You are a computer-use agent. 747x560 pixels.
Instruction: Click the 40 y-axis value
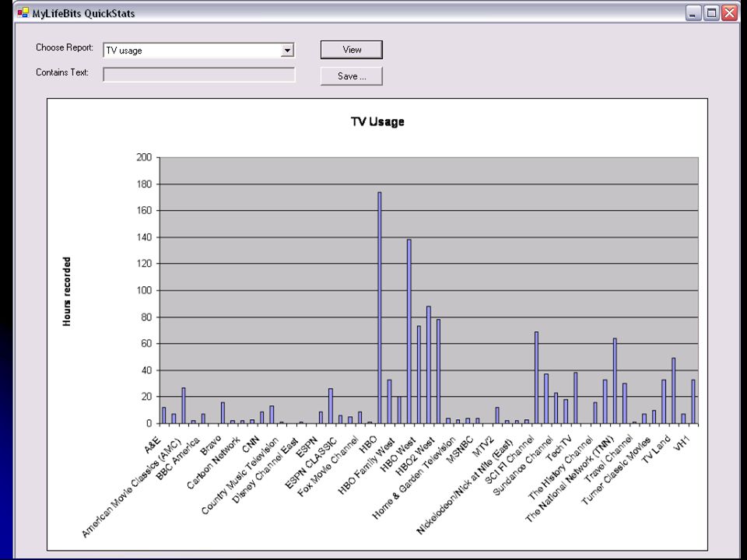[x=147, y=370]
